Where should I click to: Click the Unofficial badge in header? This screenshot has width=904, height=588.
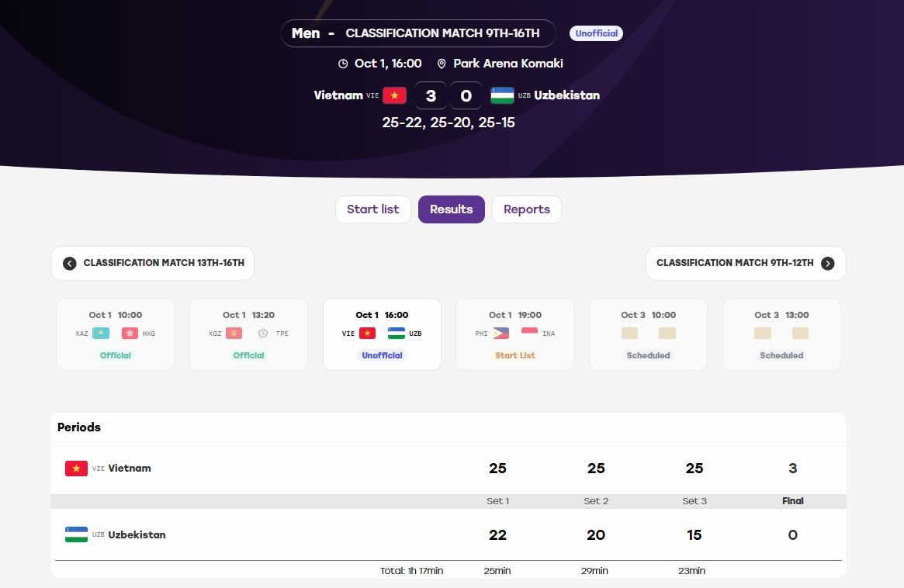click(x=596, y=33)
